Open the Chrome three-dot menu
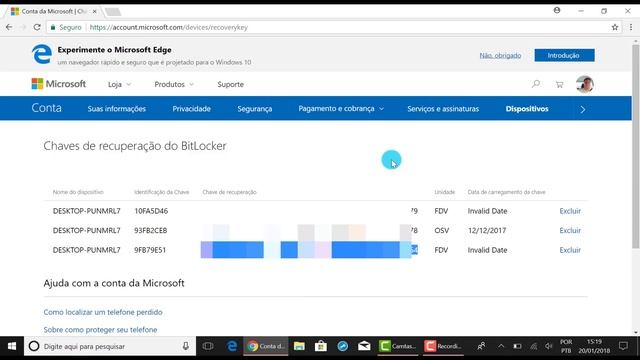The width and height of the screenshot is (640, 360). click(631, 27)
